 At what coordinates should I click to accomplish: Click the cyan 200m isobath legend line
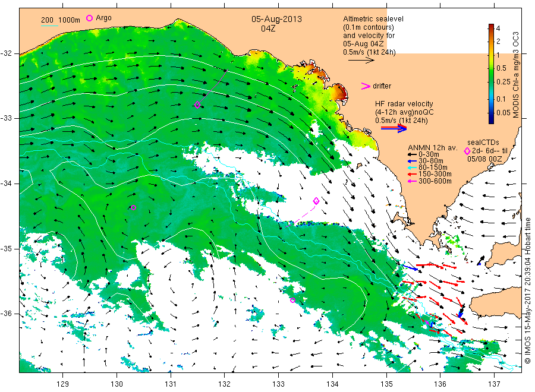50,26
